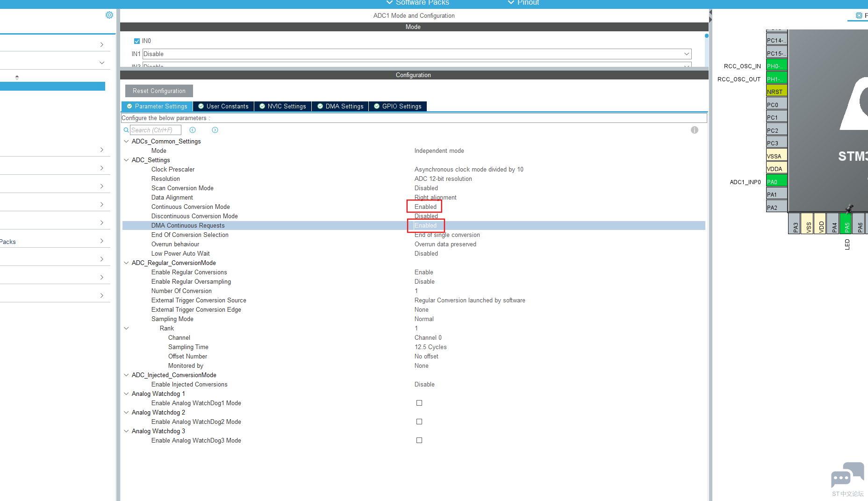Click the PC14 pin on the chip
Image resolution: width=868 pixels, height=501 pixels.
click(x=776, y=40)
